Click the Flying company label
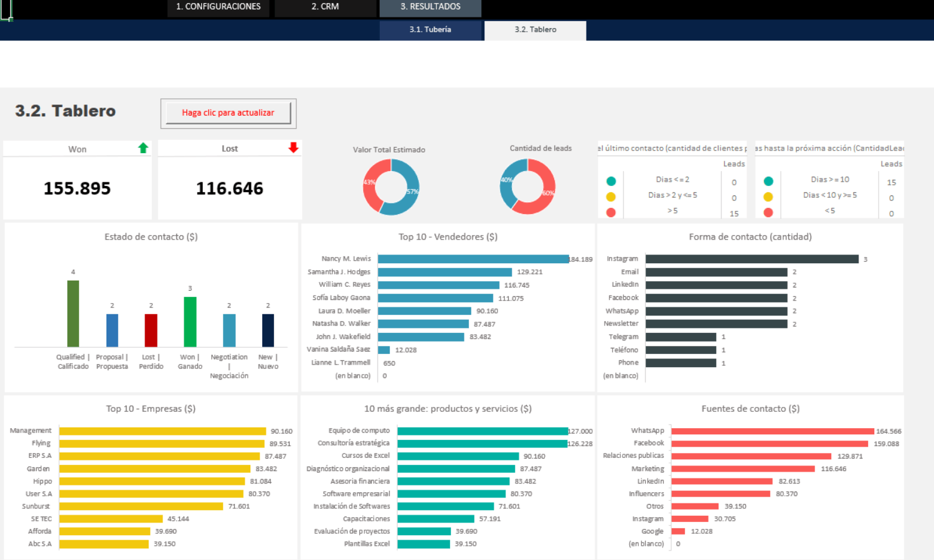The height and width of the screenshot is (560, 934). click(41, 443)
